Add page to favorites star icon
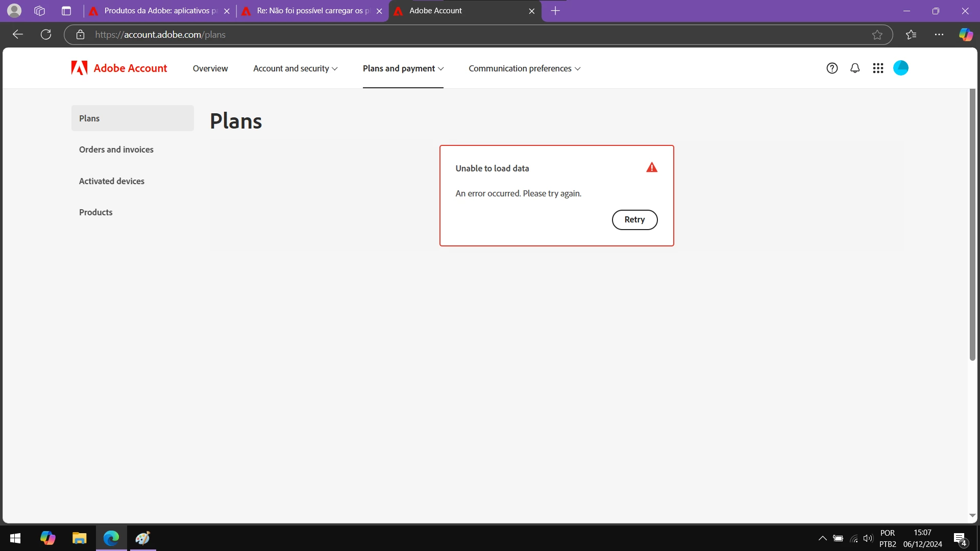 click(877, 35)
